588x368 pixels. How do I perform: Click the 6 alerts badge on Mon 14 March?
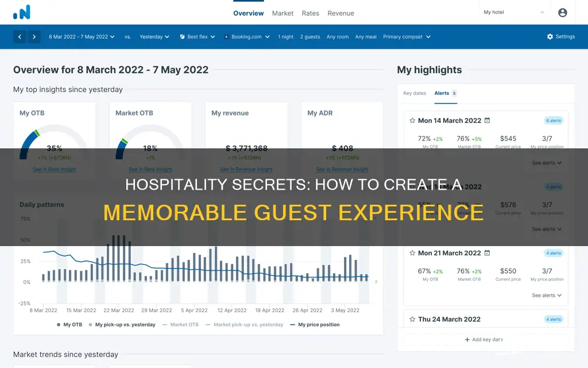554,121
